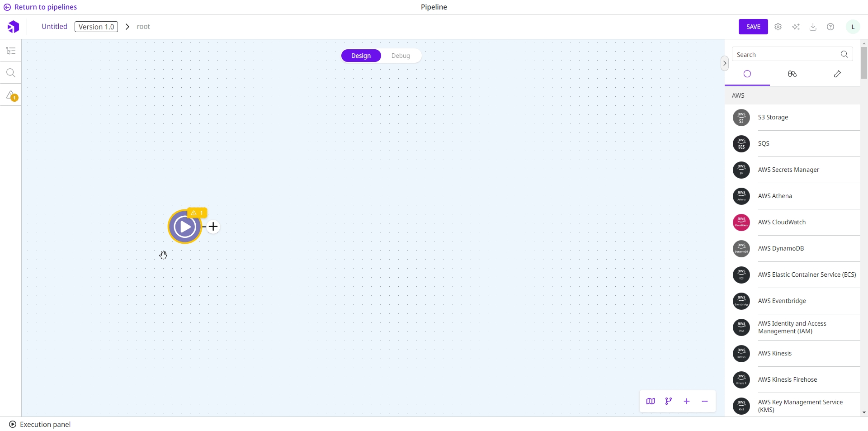Open the help question mark icon
The width and height of the screenshot is (868, 431).
pyautogui.click(x=830, y=27)
